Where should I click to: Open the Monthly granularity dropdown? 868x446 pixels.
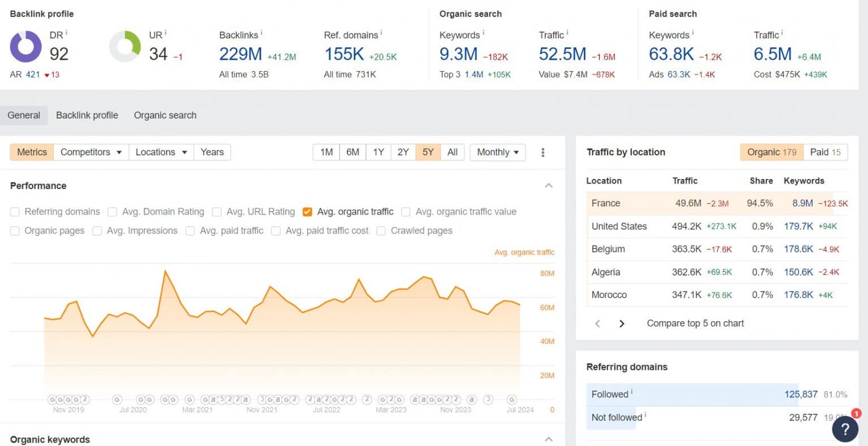pos(497,152)
